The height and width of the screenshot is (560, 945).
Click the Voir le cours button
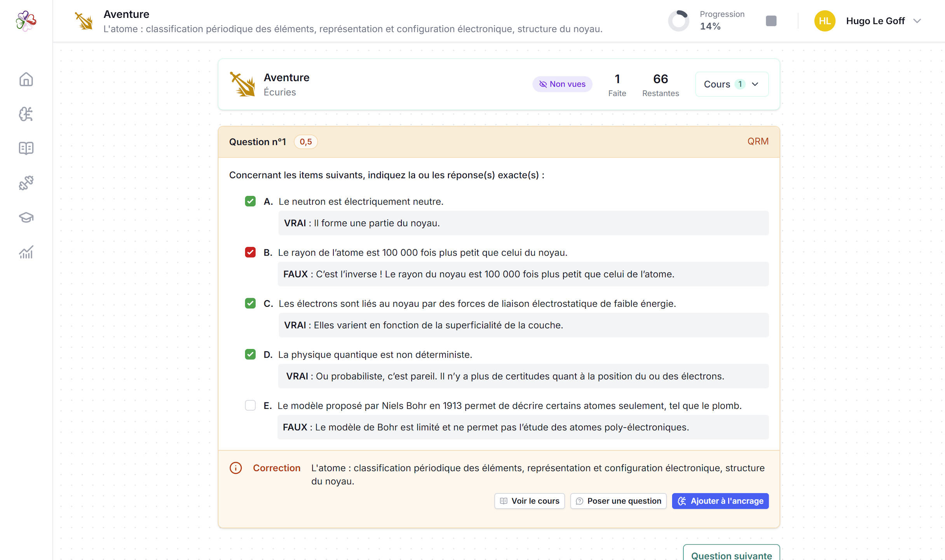[x=529, y=501]
